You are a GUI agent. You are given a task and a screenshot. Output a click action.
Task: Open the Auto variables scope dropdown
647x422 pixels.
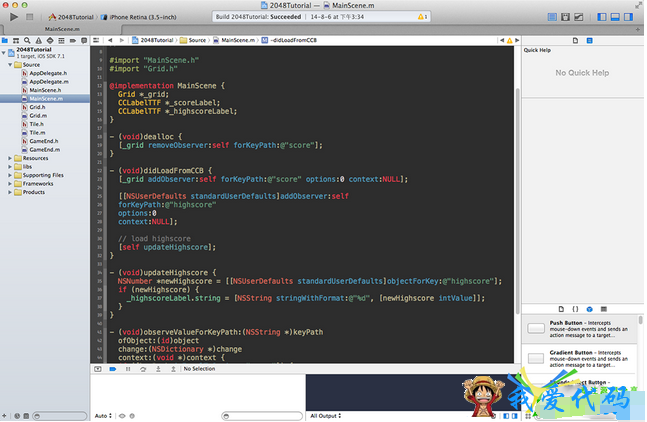tap(103, 416)
